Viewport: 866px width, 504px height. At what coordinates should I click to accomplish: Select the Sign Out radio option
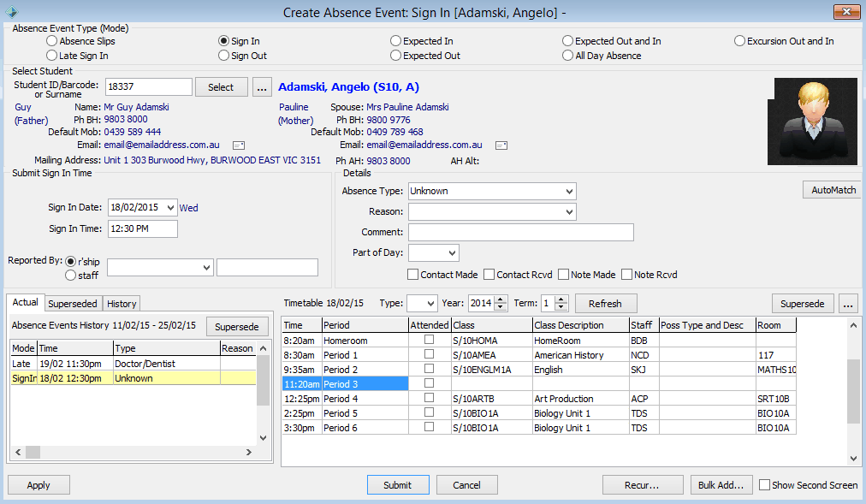tap(223, 56)
